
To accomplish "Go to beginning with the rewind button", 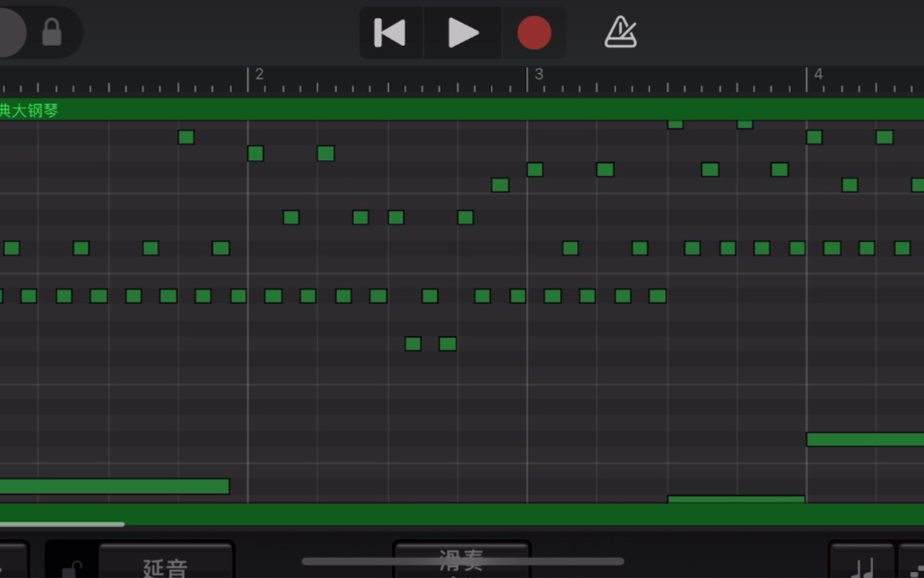I will coord(390,33).
